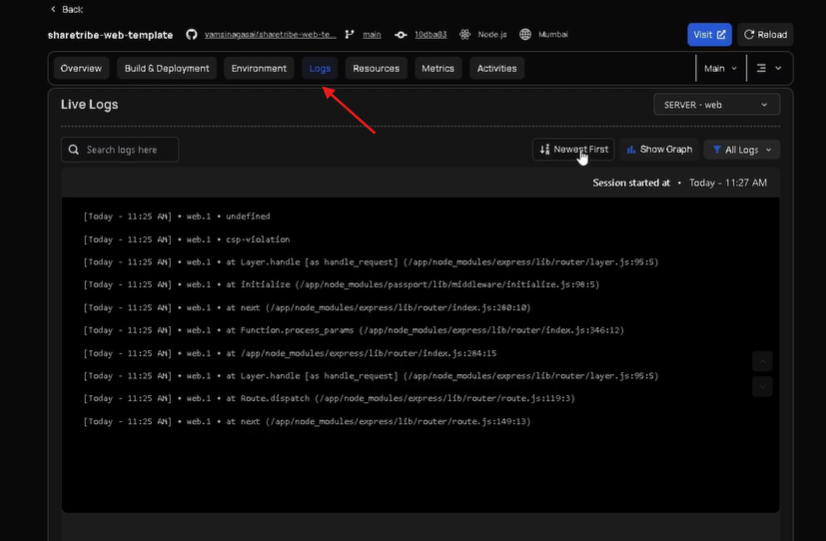Image resolution: width=826 pixels, height=541 pixels.
Task: Click the globe region icon
Action: tap(525, 35)
